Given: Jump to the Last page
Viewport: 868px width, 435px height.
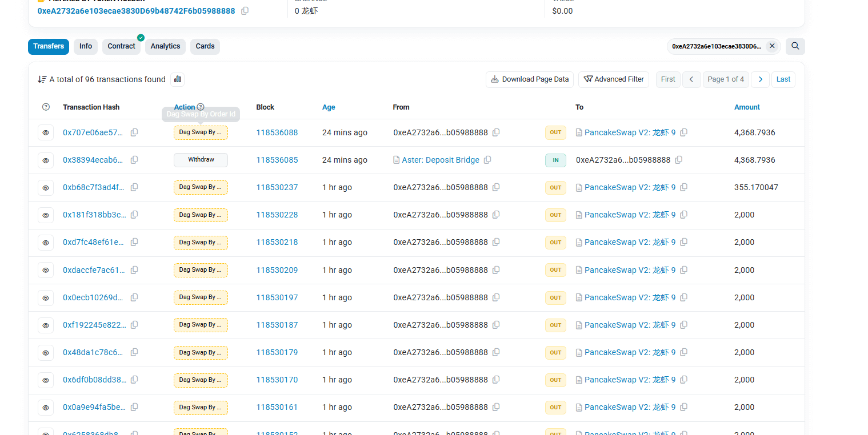Looking at the screenshot, I should pos(783,79).
